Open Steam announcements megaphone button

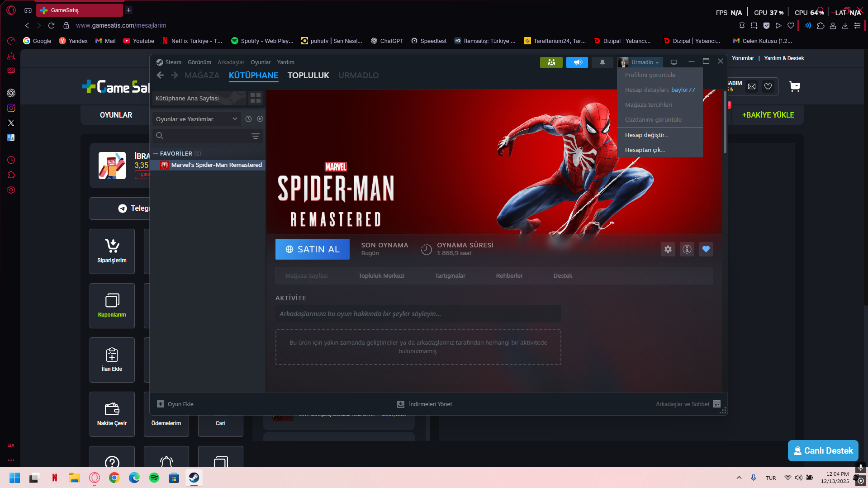(577, 62)
